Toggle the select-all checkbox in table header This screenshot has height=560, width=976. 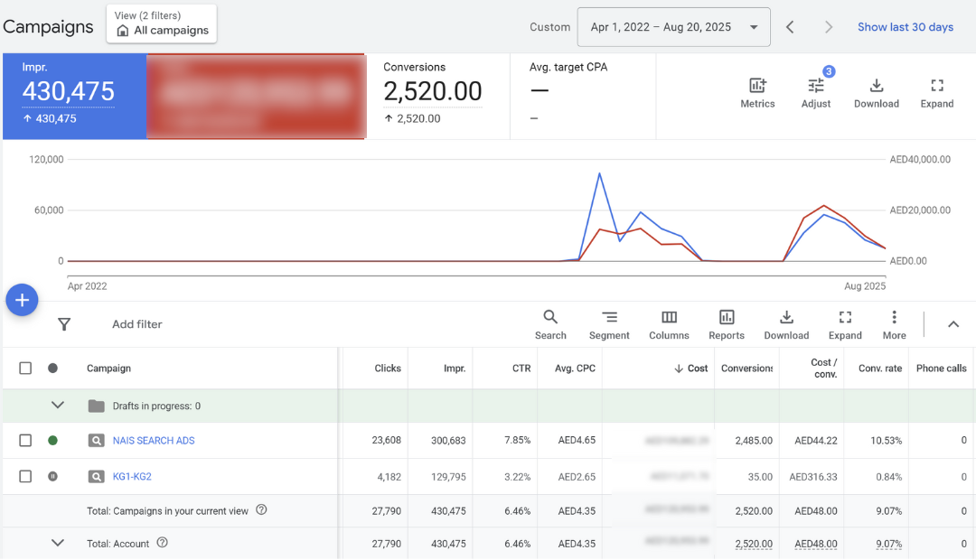pyautogui.click(x=25, y=369)
